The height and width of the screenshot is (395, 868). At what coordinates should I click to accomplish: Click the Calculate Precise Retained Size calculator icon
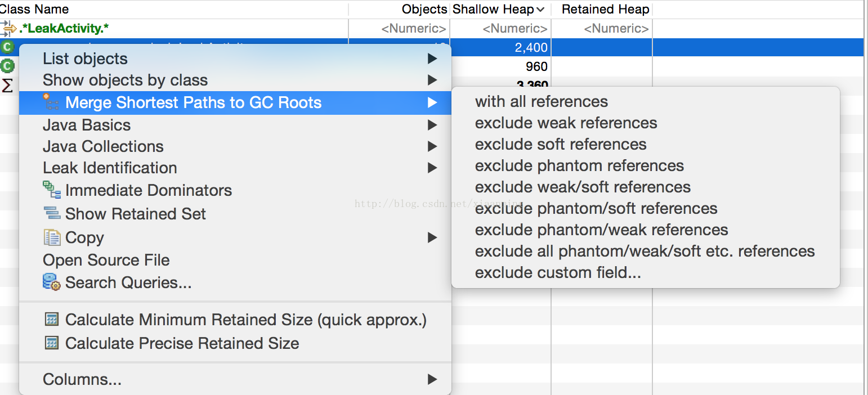pyautogui.click(x=52, y=343)
